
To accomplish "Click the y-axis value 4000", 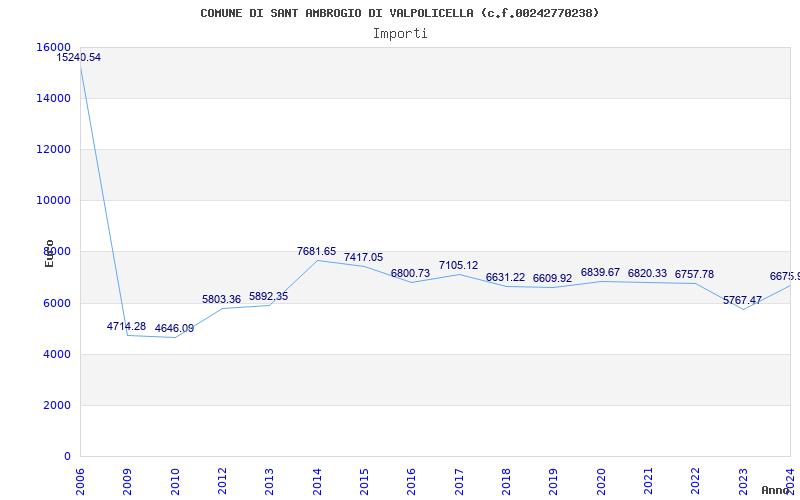I will (x=57, y=354).
